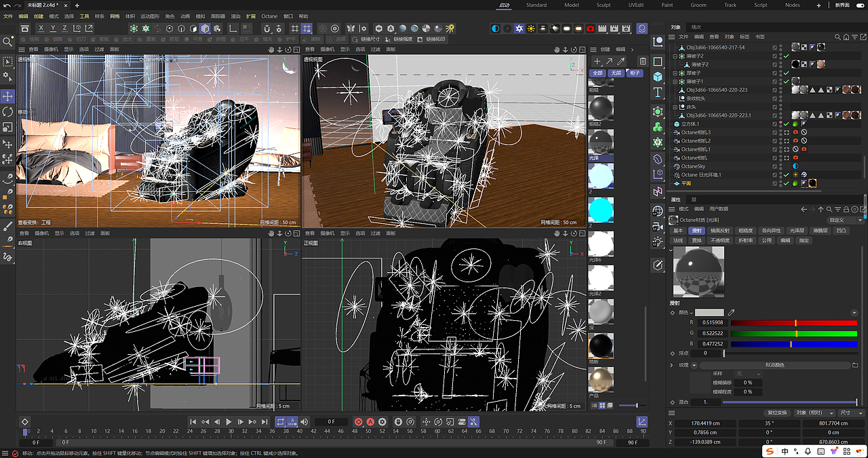Click the eyedropper icon next to color
The width and height of the screenshot is (868, 458).
tap(732, 313)
